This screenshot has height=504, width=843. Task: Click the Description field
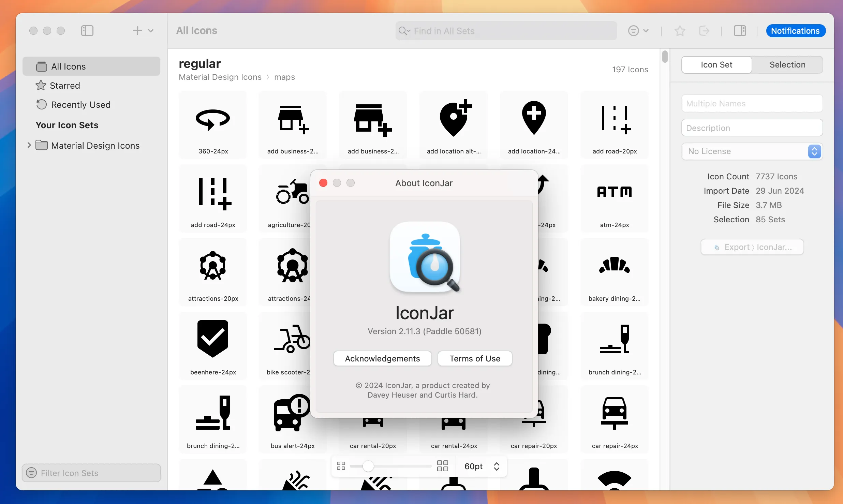coord(752,128)
